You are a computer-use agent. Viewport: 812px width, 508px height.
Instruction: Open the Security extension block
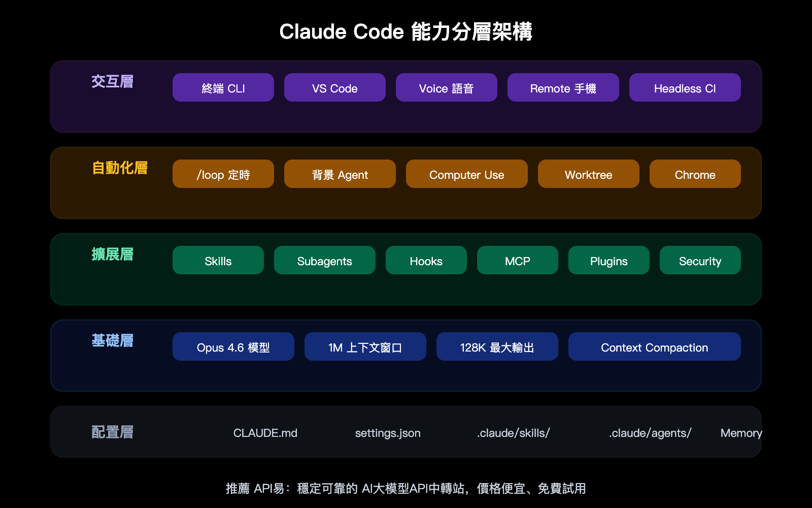[x=700, y=261]
